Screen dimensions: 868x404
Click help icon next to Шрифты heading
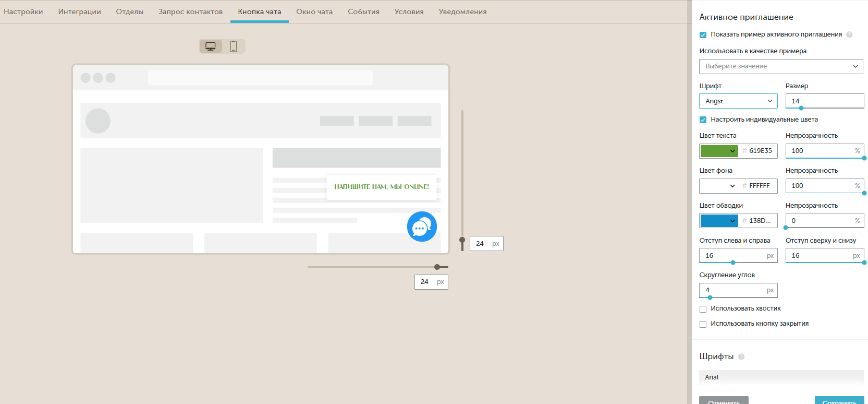(741, 357)
